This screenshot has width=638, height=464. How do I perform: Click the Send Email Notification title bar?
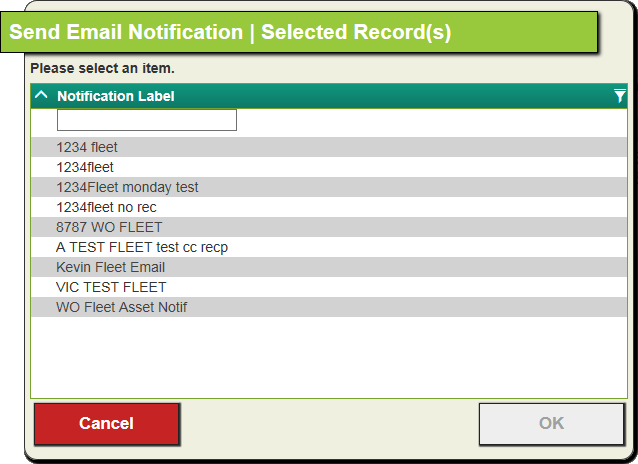299,32
